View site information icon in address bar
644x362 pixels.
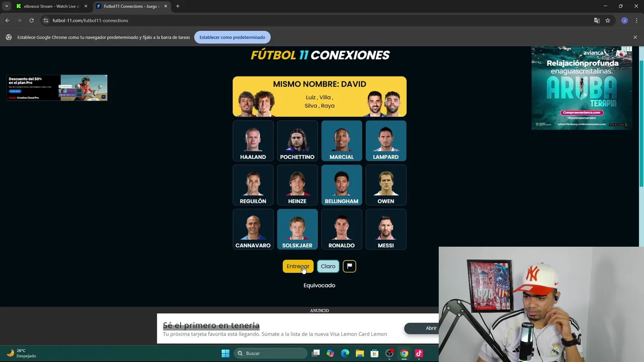click(x=46, y=21)
